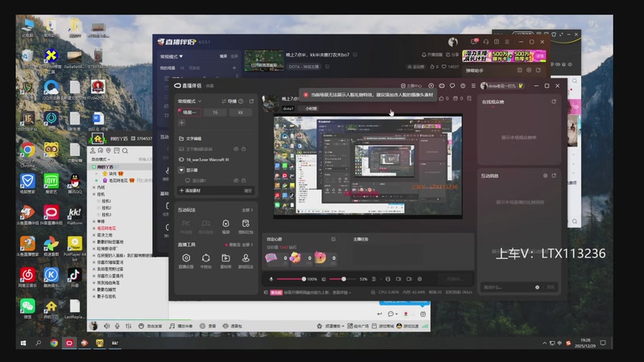The height and width of the screenshot is (362, 644).
Task: Open the 常规模式 dropdown in the back window
Action: click(171, 56)
